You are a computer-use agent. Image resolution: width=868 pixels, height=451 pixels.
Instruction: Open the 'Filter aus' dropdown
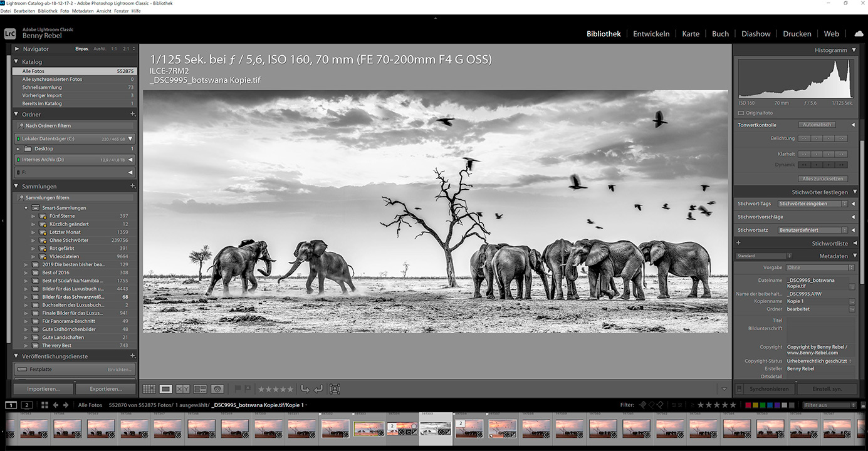pyautogui.click(x=829, y=405)
